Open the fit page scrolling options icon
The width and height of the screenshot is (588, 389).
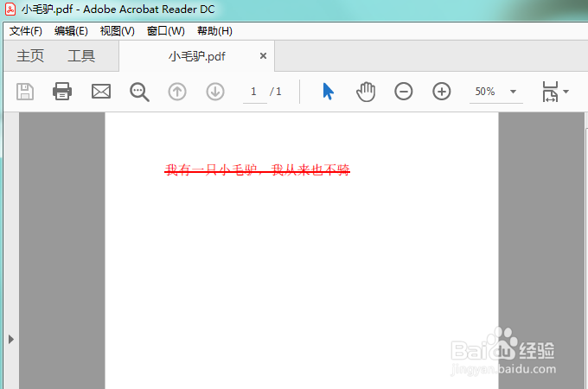click(550, 92)
